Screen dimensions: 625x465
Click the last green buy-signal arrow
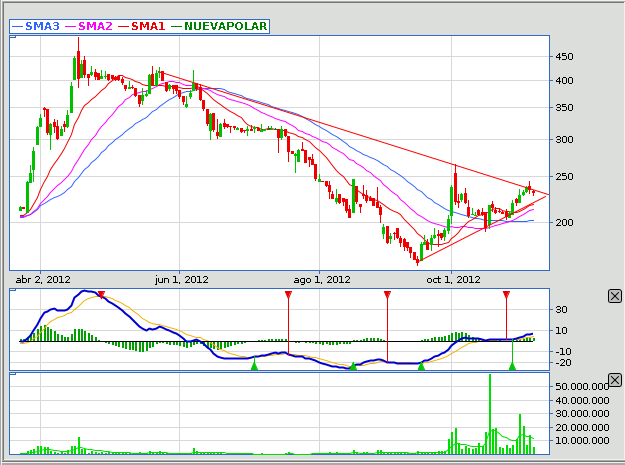(x=512, y=366)
